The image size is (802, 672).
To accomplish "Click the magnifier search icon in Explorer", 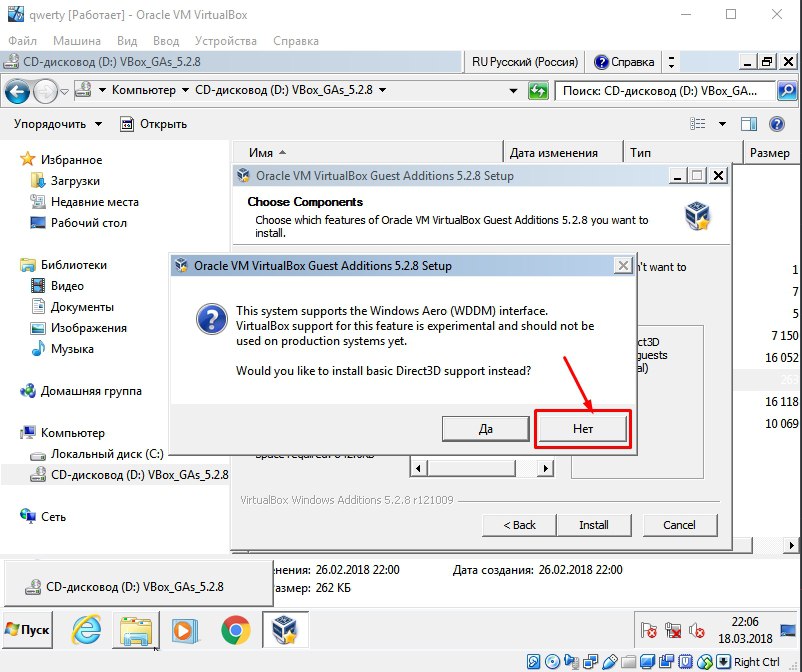I will point(787,91).
